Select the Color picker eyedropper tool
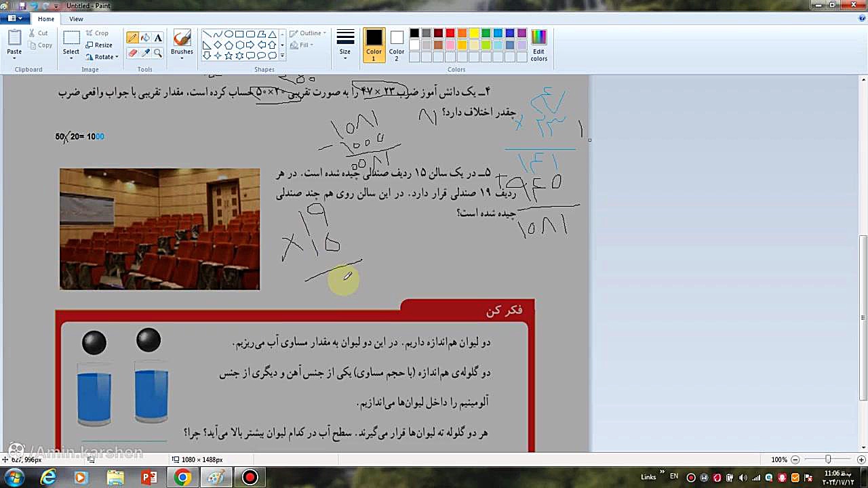 click(x=145, y=53)
